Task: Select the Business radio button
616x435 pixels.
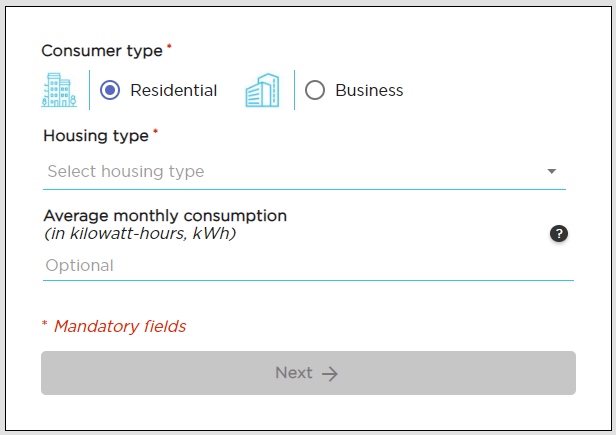Action: (x=315, y=90)
